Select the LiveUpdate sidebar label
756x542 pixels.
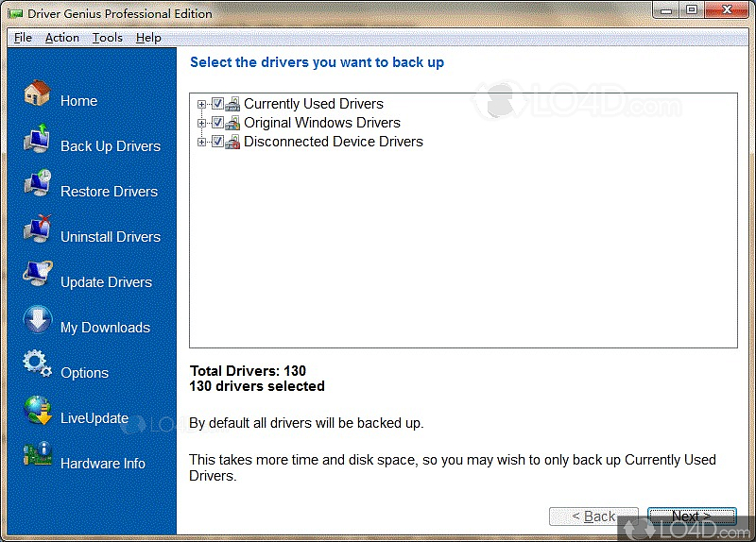[x=94, y=417]
